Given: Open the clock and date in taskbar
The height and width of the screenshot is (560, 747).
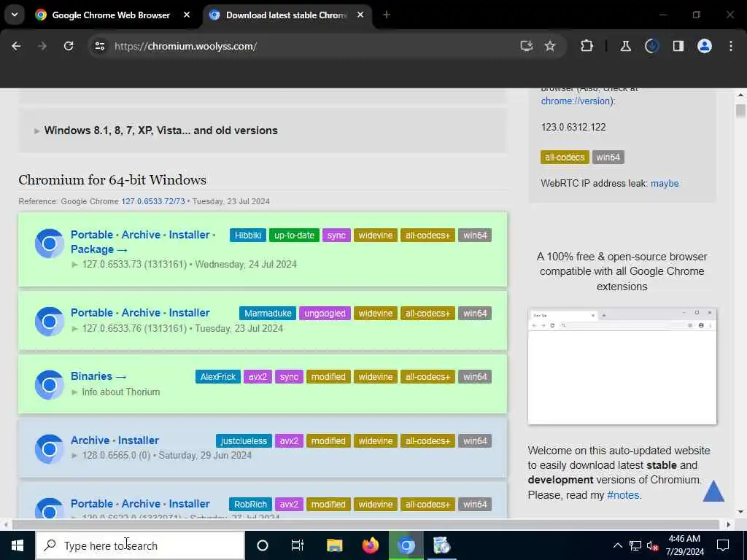Looking at the screenshot, I should coord(684,545).
